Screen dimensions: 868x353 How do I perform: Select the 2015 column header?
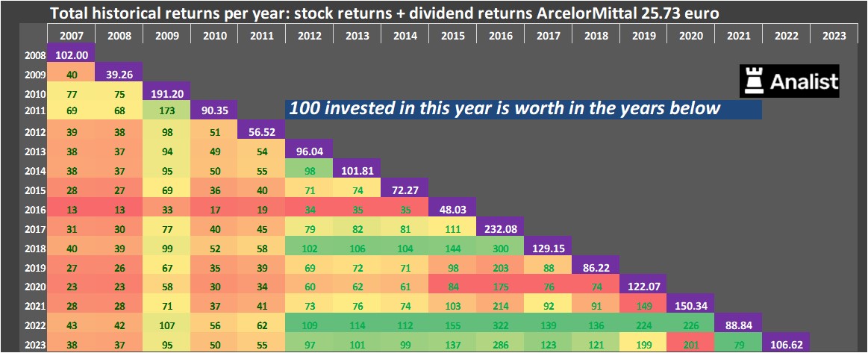pos(452,35)
